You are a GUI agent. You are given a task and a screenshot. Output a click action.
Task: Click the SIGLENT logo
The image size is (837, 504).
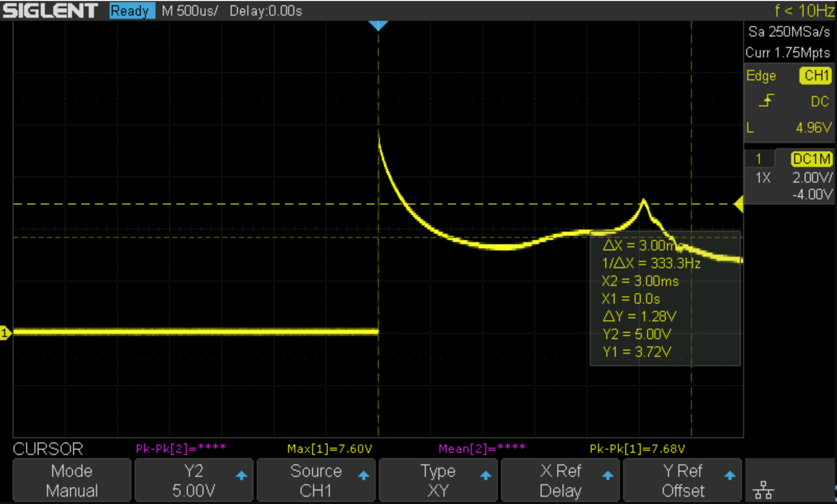[50, 10]
